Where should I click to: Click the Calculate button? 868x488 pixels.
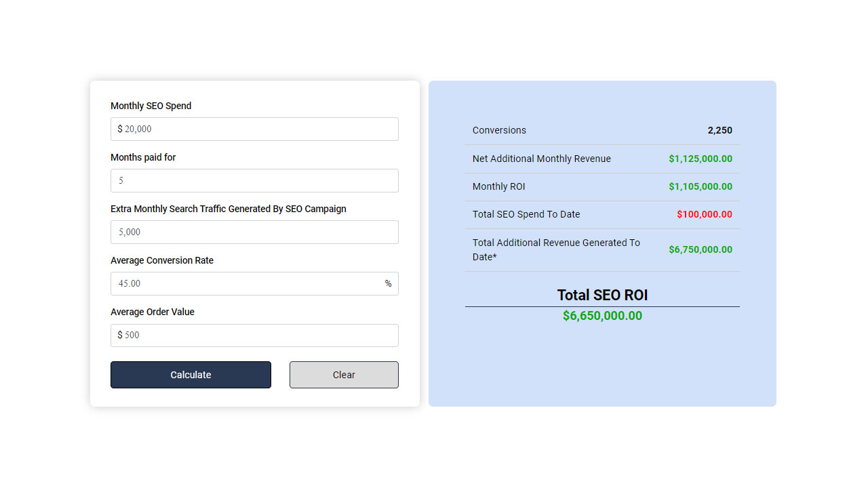point(191,375)
